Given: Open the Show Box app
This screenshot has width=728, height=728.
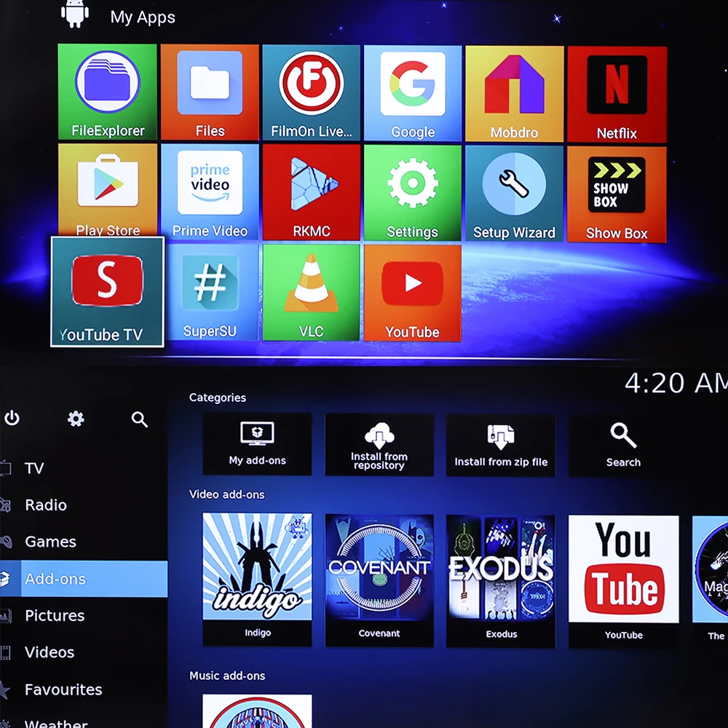Looking at the screenshot, I should [x=617, y=194].
